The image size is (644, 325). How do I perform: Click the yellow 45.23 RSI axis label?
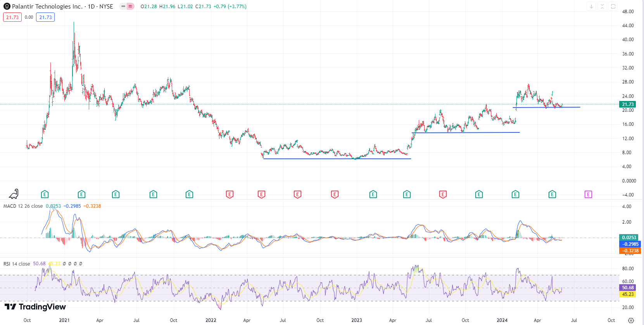tap(628, 294)
